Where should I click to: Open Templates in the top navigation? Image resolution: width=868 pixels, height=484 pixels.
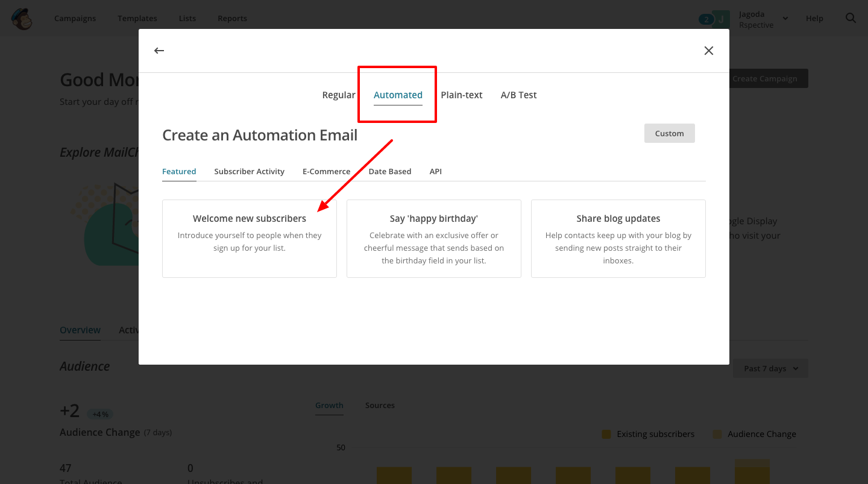pos(137,18)
